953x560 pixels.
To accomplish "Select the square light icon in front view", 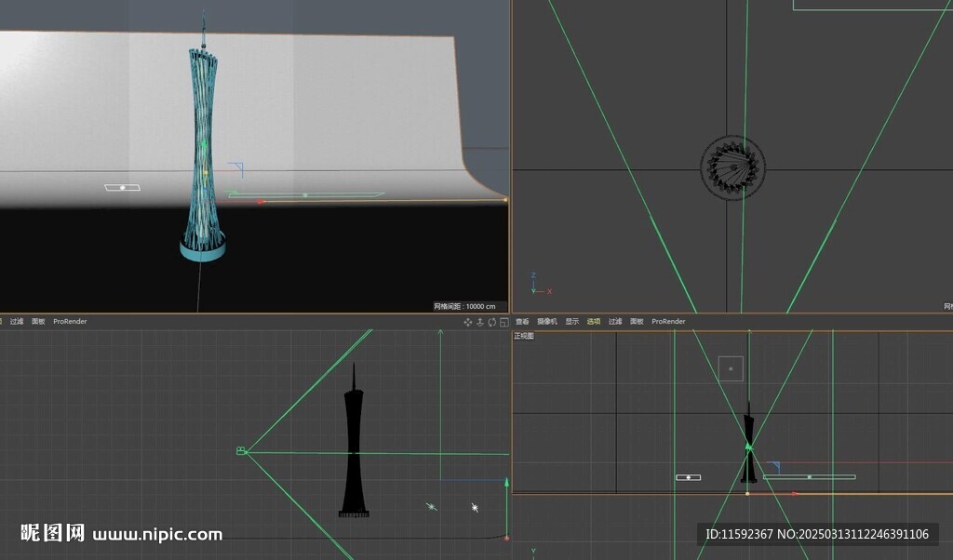I will (x=731, y=368).
